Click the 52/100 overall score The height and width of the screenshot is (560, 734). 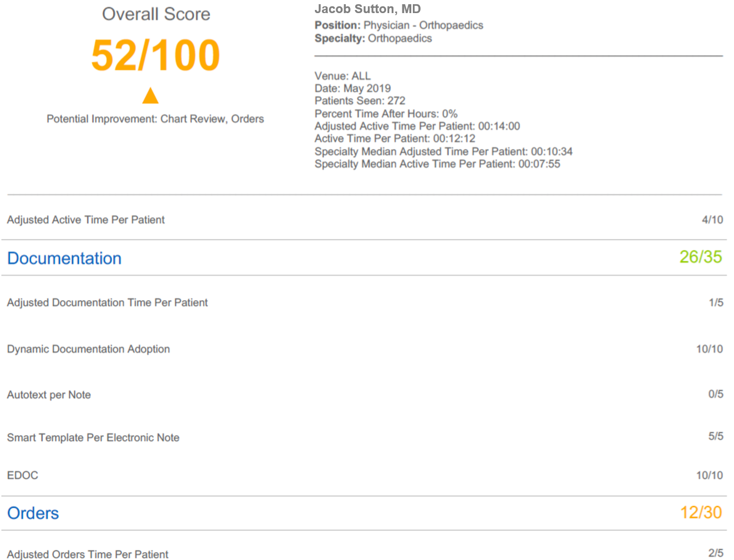(156, 56)
